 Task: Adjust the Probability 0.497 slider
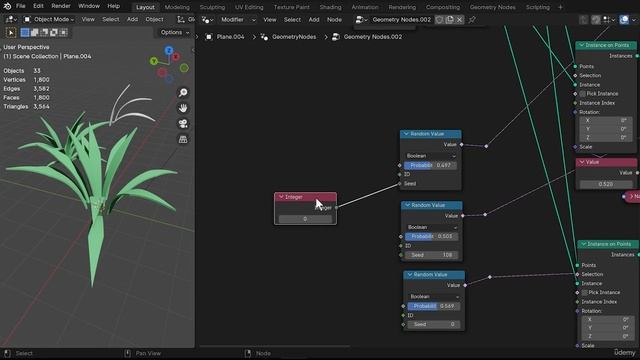tap(430, 165)
